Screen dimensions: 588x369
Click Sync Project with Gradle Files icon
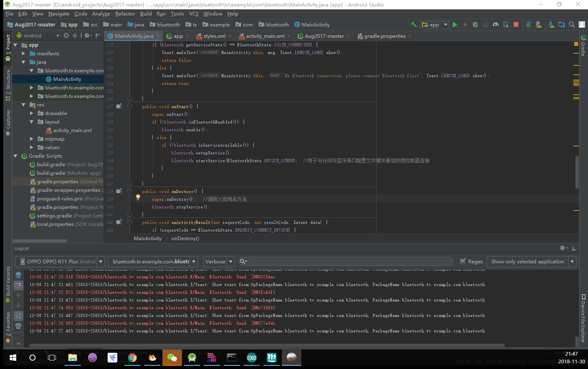[x=528, y=24]
